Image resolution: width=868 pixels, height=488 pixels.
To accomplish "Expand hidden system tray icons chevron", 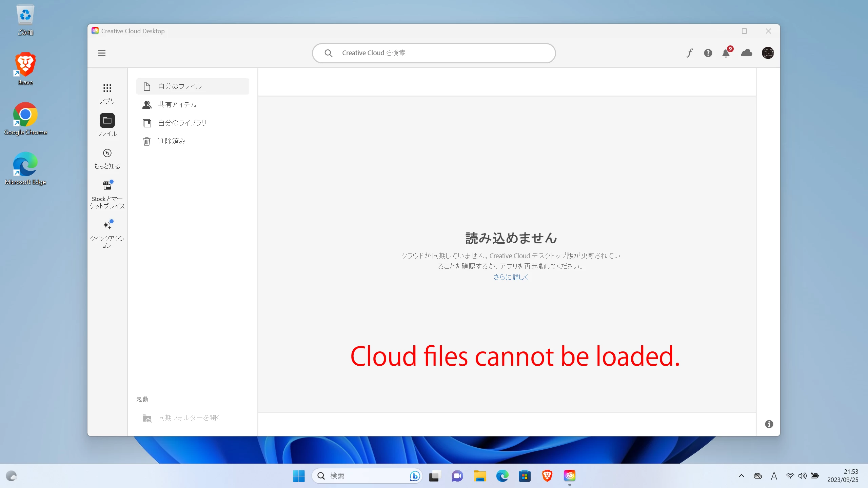I will pyautogui.click(x=742, y=476).
